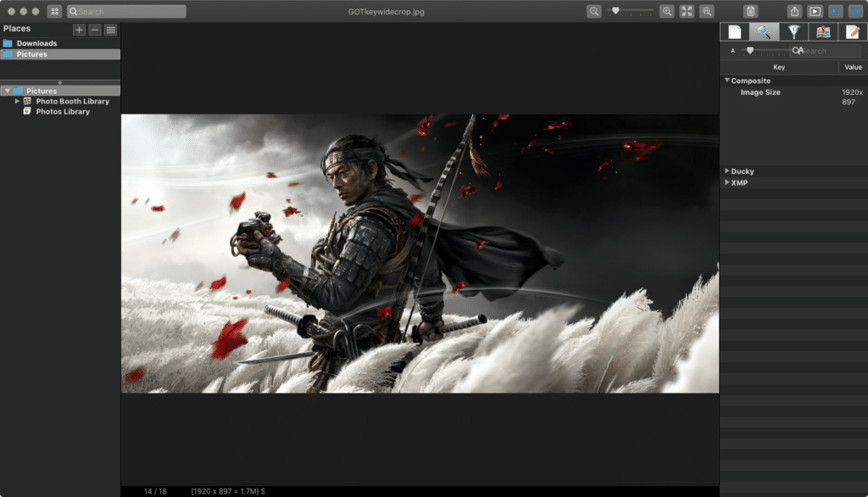Open the funnel filter panel
Viewport: 868px width, 497px height.
tap(793, 31)
